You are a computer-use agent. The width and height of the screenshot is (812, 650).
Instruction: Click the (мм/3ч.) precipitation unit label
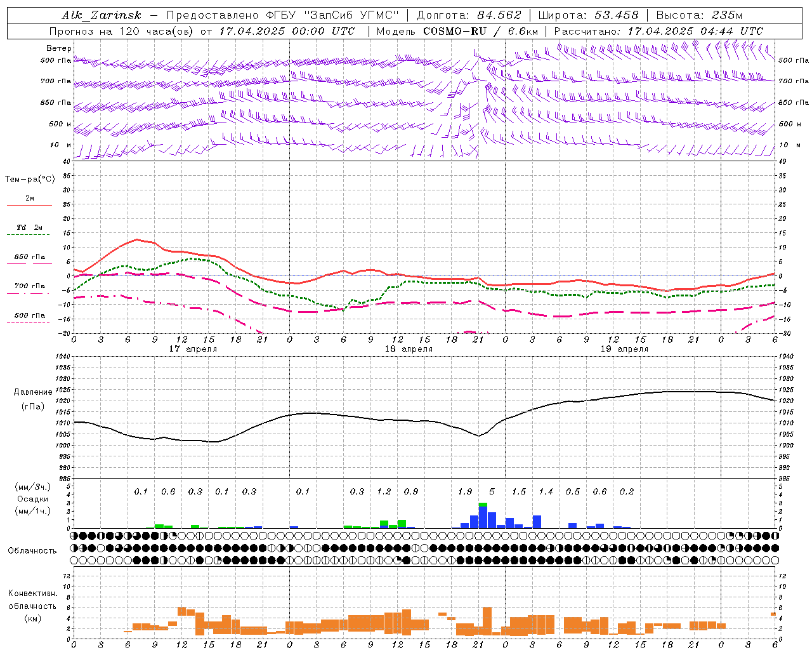(33, 487)
